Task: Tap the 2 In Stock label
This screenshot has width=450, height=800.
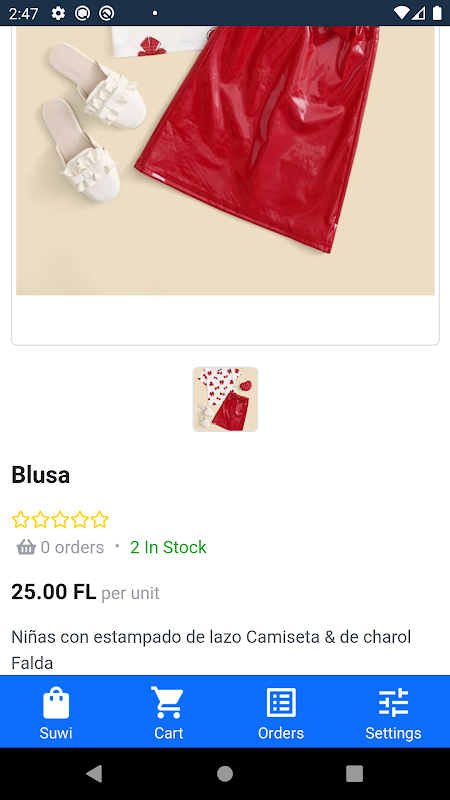Action: (168, 547)
